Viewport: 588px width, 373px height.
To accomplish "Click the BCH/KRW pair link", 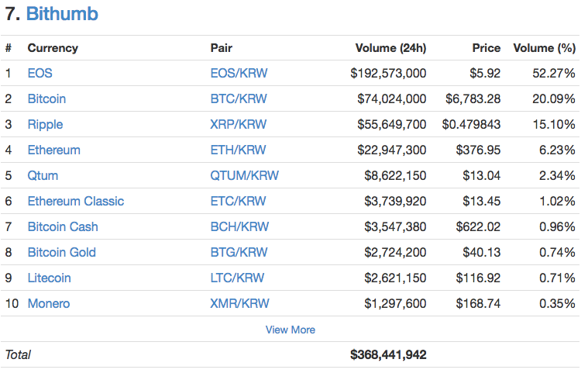I will [239, 226].
